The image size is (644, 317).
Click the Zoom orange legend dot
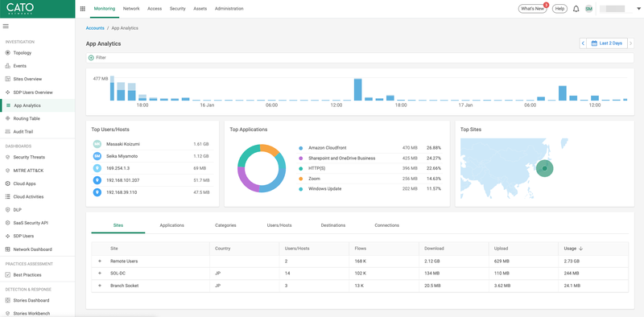[300, 179]
